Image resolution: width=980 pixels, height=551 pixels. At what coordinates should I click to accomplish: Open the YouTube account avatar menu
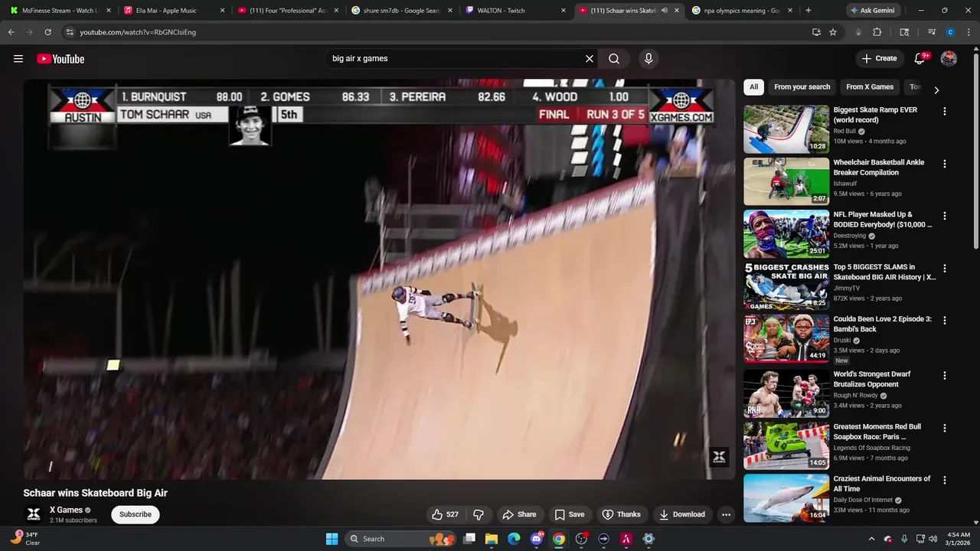coord(949,58)
